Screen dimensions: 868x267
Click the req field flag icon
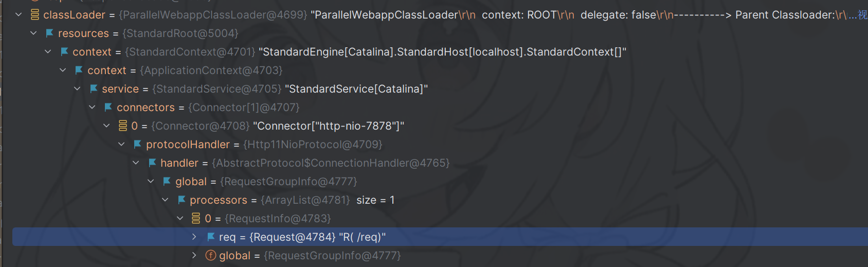click(211, 237)
